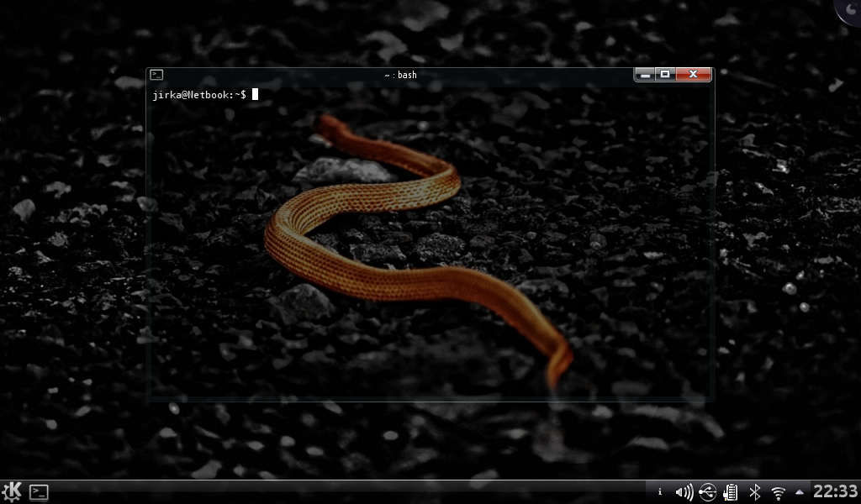Open the KDE application launcher menu
The height and width of the screenshot is (504, 861).
tap(12, 491)
